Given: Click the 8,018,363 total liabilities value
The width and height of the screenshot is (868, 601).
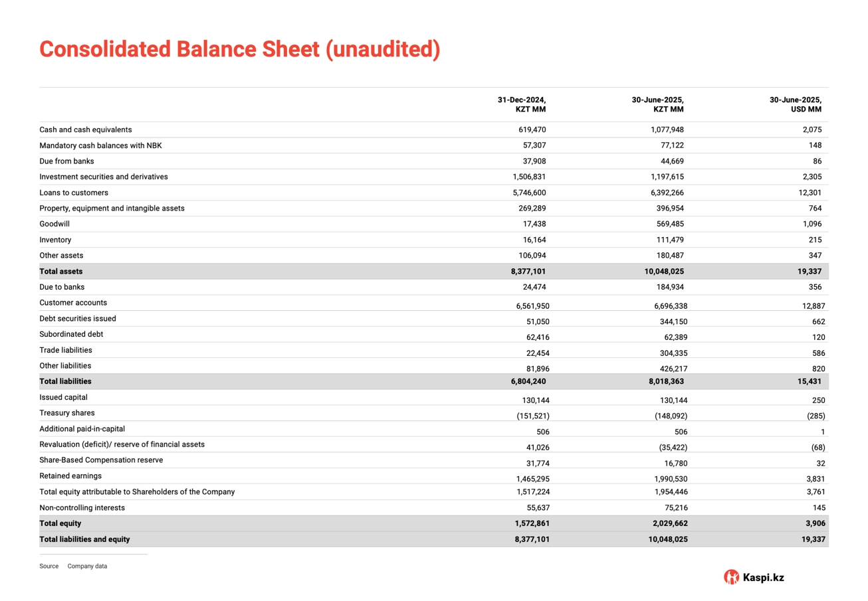Looking at the screenshot, I should 666,382.
